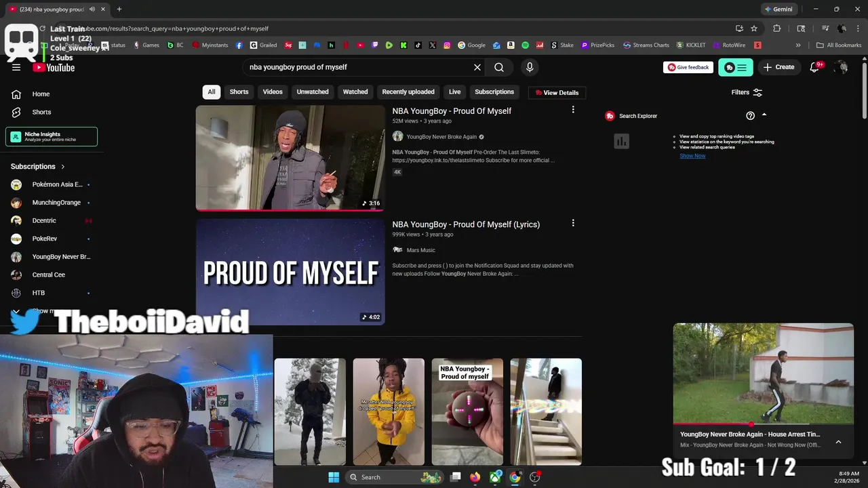Switch to Chrome in the taskbar
868x488 pixels.
515,477
